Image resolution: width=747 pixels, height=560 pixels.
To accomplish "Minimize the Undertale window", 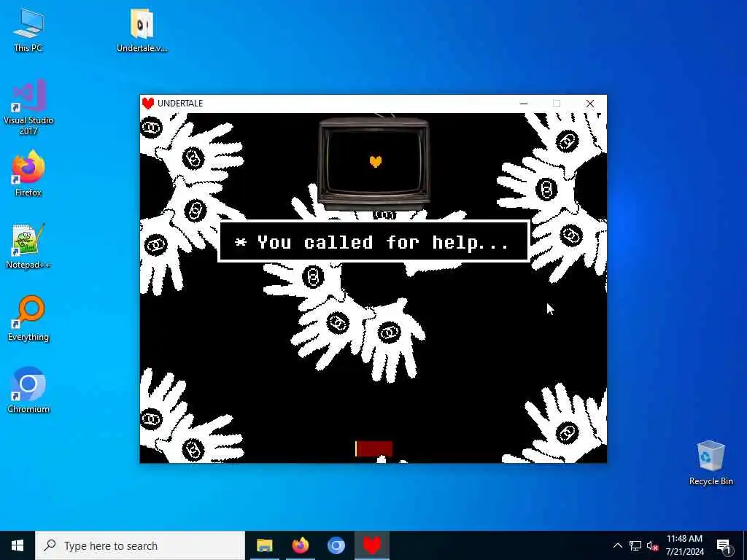I will (x=524, y=104).
